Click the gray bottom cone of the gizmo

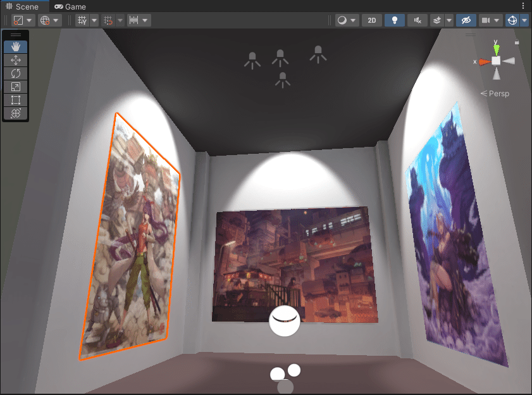pos(497,73)
